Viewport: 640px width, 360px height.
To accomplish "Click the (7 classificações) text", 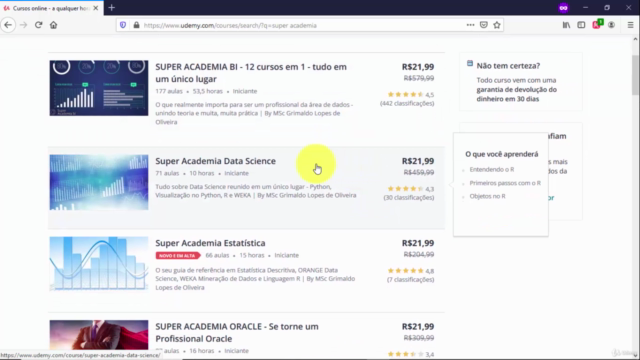I will click(411, 279).
